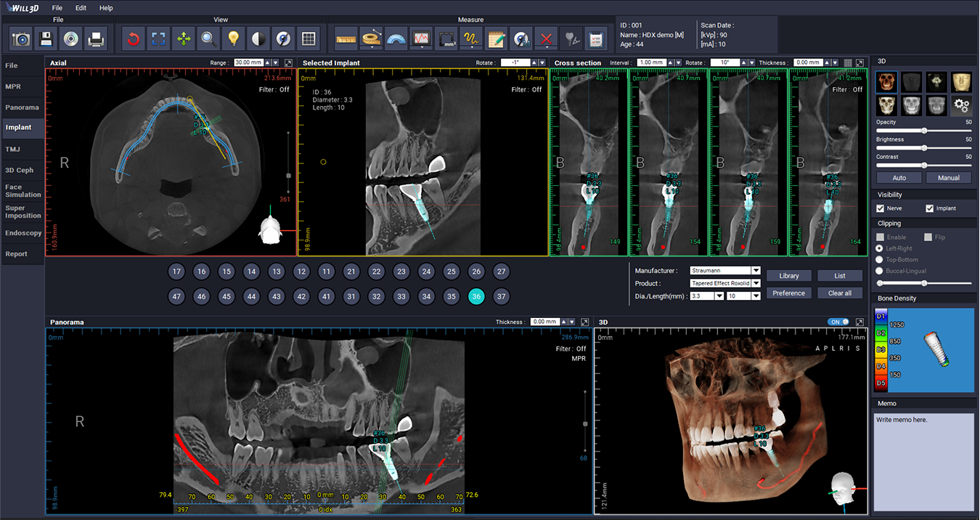Check the clipping Enable checkbox
Image resolution: width=980 pixels, height=520 pixels.
coord(881,237)
